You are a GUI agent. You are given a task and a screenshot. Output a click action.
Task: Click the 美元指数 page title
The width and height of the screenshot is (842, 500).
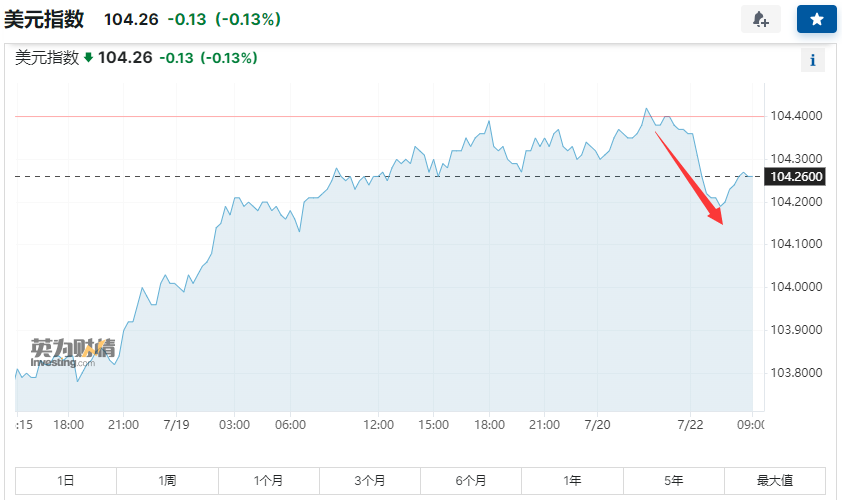(x=44, y=19)
